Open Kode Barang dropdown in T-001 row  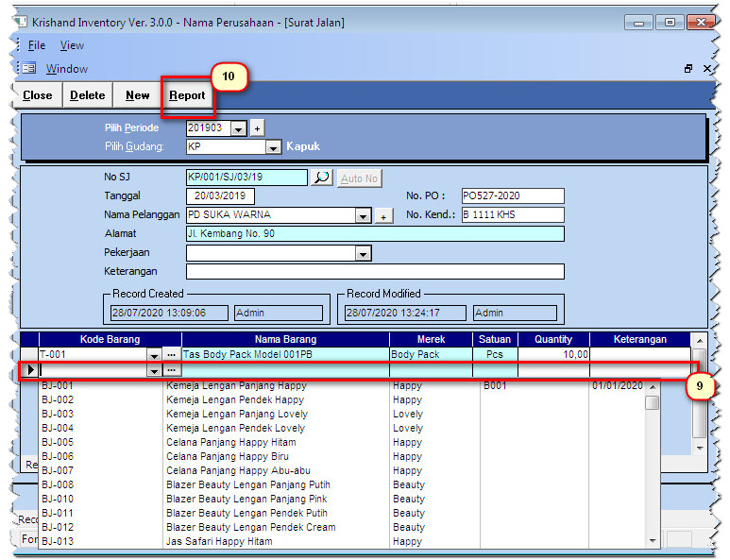(154, 355)
